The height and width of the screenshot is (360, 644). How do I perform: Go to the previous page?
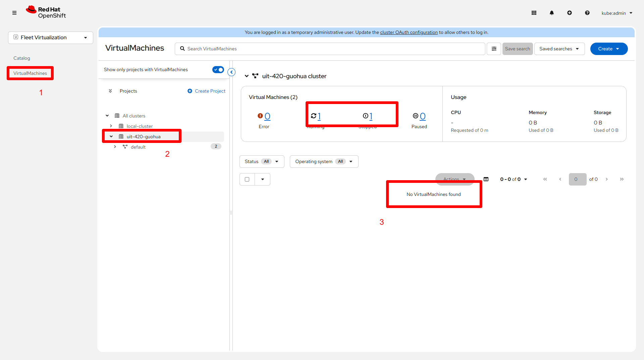(x=560, y=179)
